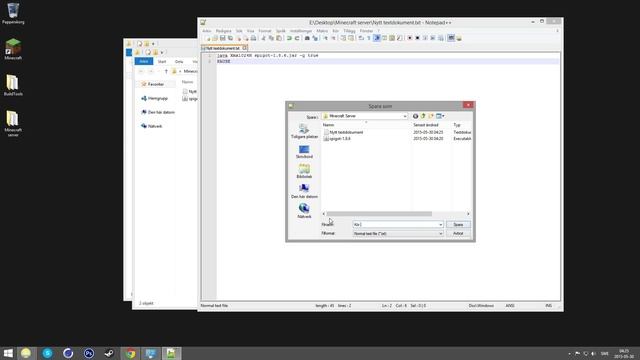Image resolution: width=640 pixels, height=360 pixels.
Task: Click the Avbryt button in Save dialog
Action: coord(458,233)
